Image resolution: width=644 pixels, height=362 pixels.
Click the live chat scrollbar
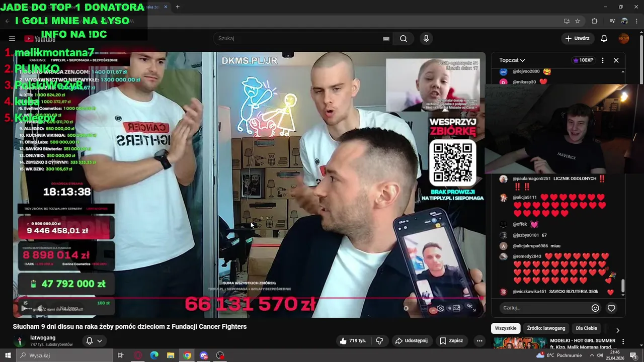[623, 285]
